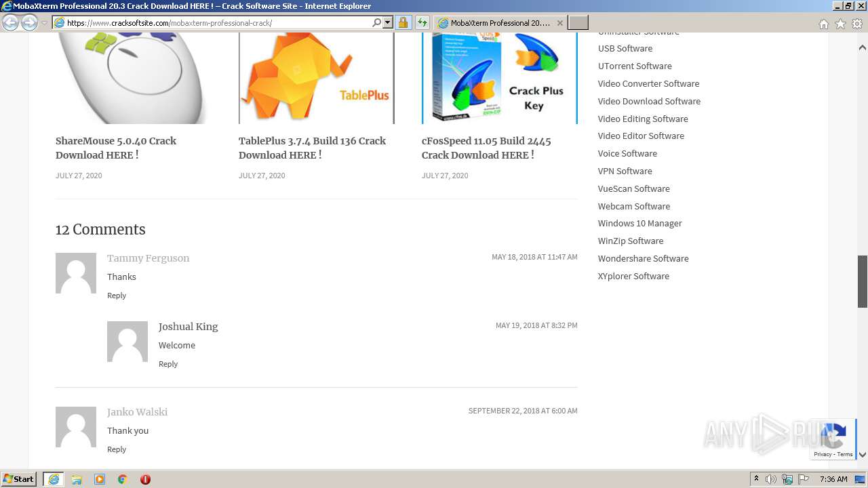The height and width of the screenshot is (488, 868).
Task: Open UTorrent Software category
Action: (x=635, y=66)
